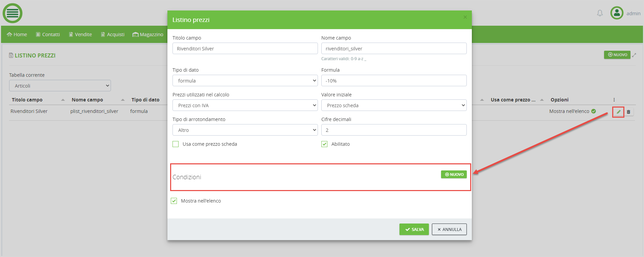The height and width of the screenshot is (257, 644).
Task: Open the notifications bell
Action: [x=600, y=13]
